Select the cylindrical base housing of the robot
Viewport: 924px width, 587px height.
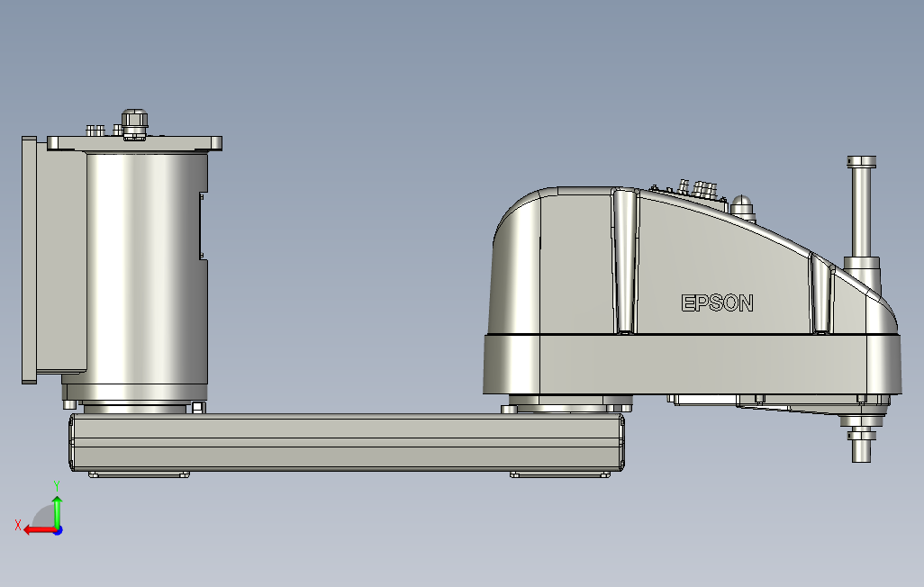[x=147, y=269]
